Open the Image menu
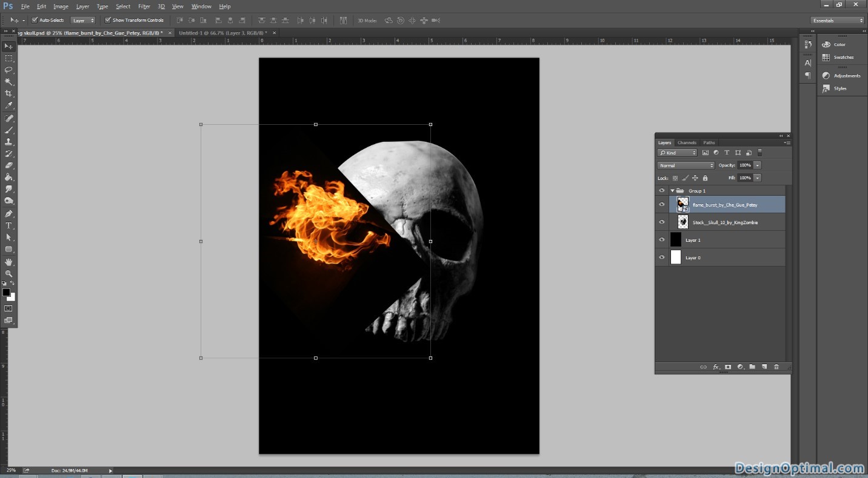 pos(61,6)
